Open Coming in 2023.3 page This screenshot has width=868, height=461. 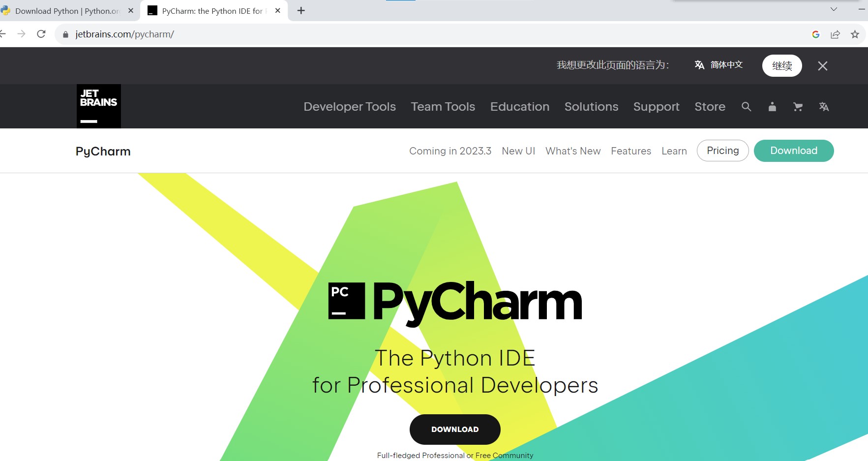[450, 151]
